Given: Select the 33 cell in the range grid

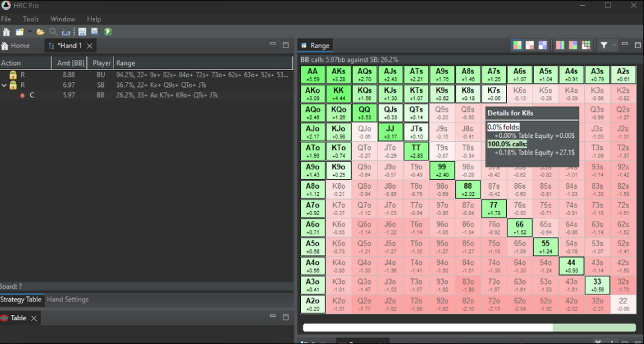Looking at the screenshot, I should point(597,285).
